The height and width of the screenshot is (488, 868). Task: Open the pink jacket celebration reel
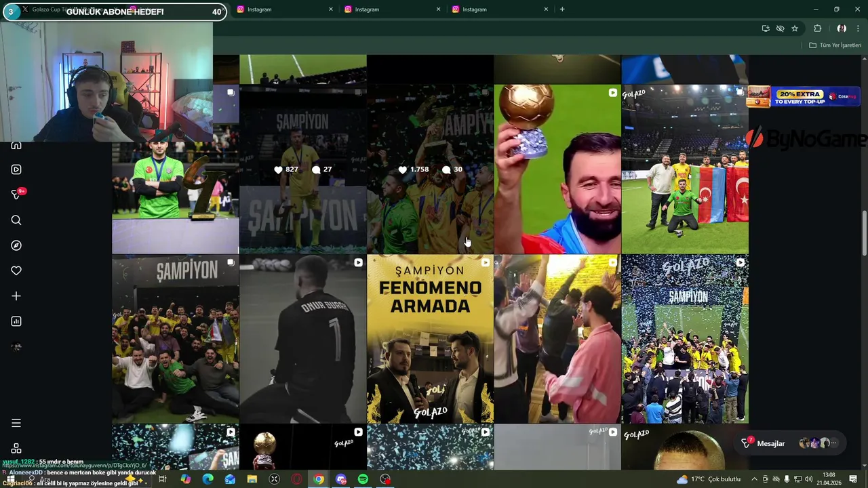[x=557, y=339]
